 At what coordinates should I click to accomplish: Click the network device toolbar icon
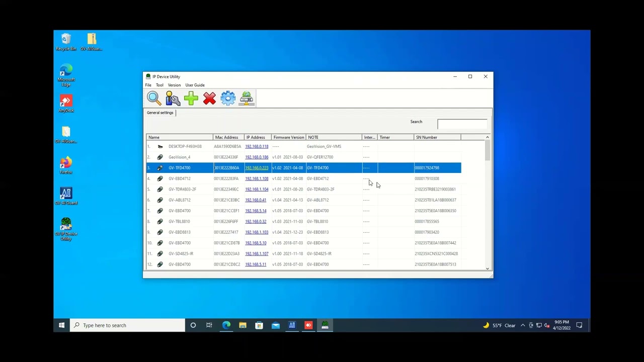(247, 98)
